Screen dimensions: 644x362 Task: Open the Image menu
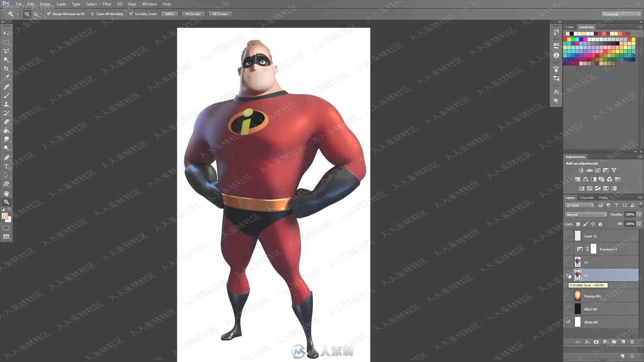45,4
